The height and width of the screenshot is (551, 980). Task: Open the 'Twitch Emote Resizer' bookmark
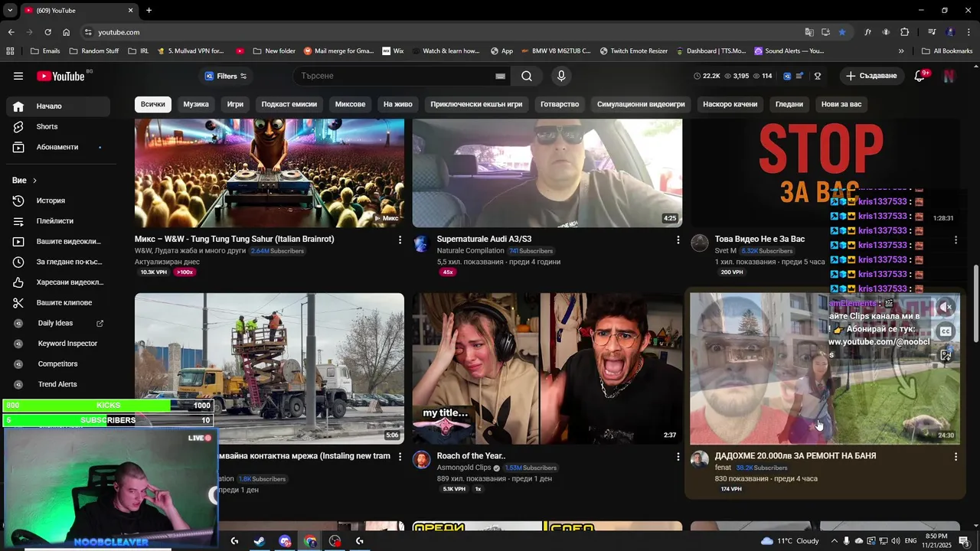tap(633, 51)
